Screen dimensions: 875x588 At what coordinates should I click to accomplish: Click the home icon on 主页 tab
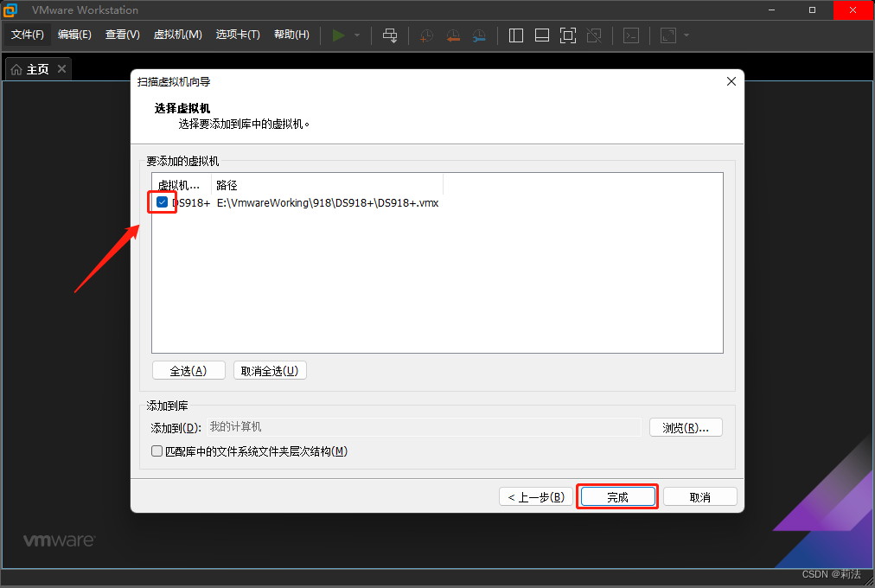pos(16,69)
